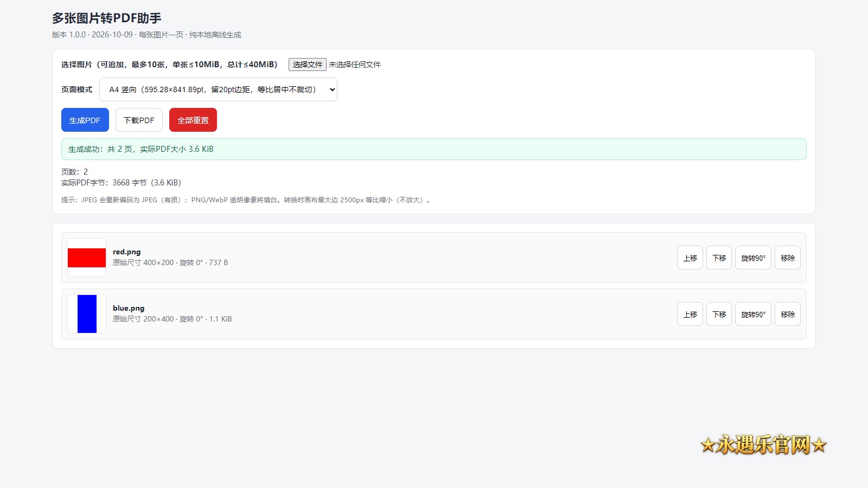Image resolution: width=868 pixels, height=488 pixels.
Task: Click the 选择文件 file chooser button
Action: pos(307,65)
